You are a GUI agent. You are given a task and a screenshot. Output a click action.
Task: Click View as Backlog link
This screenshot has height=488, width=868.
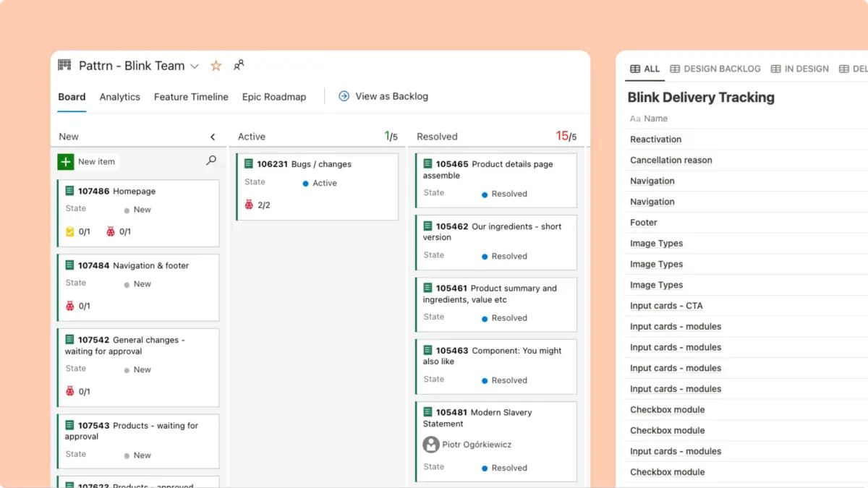pyautogui.click(x=392, y=96)
